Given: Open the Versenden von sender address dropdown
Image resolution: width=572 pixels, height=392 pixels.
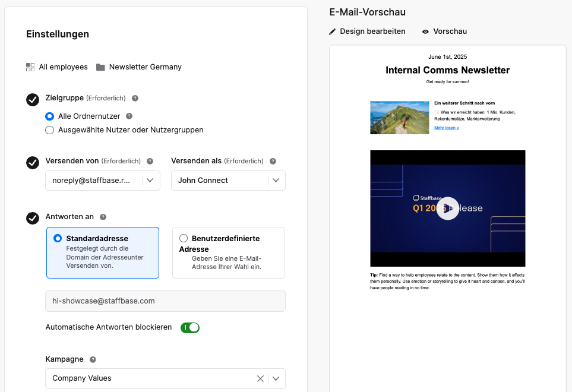Looking at the screenshot, I should click(x=103, y=181).
